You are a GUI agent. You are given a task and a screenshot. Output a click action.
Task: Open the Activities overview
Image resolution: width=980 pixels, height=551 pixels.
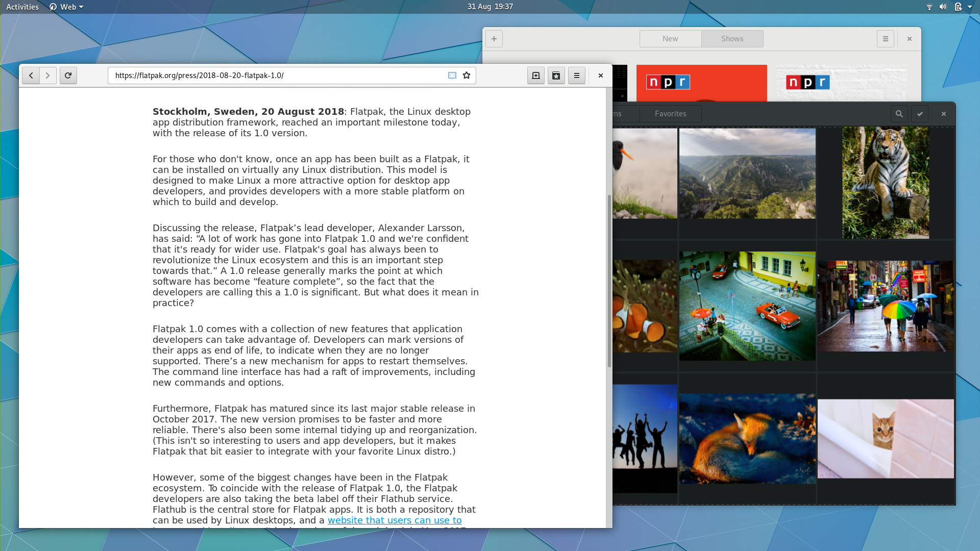click(x=22, y=7)
